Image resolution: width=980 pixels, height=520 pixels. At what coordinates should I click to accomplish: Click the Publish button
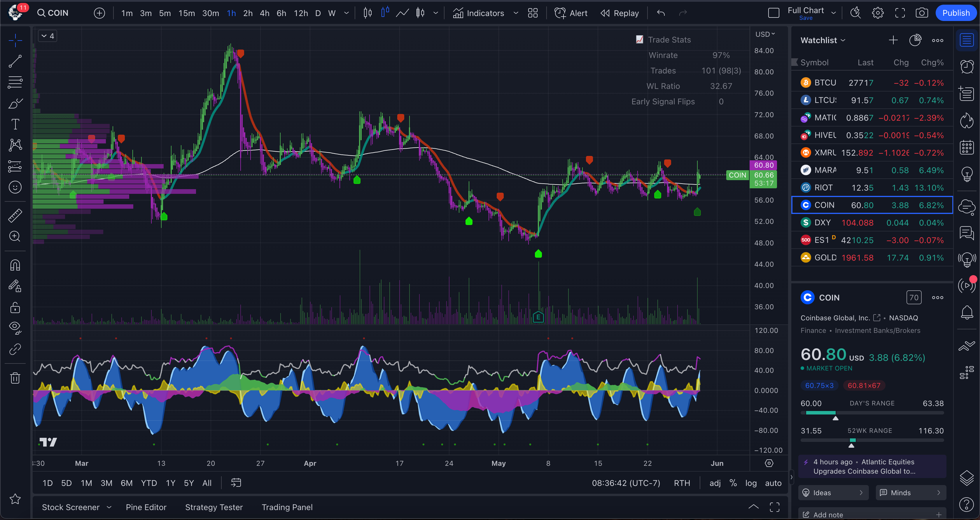click(x=956, y=13)
